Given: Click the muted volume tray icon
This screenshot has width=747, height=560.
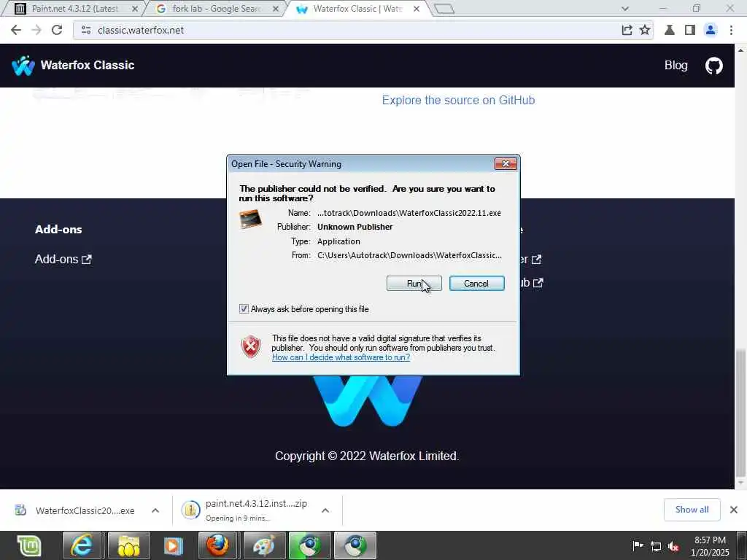Looking at the screenshot, I should tap(673, 546).
